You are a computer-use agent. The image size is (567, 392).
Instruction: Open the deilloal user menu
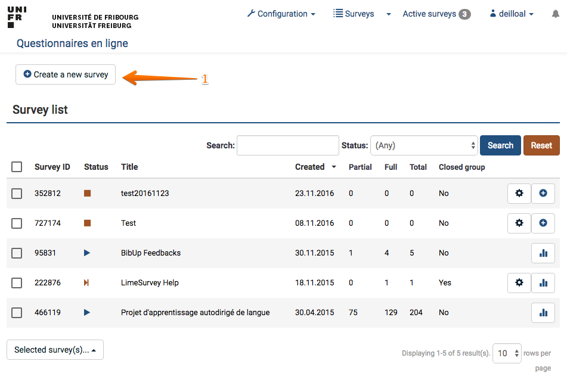click(x=511, y=14)
